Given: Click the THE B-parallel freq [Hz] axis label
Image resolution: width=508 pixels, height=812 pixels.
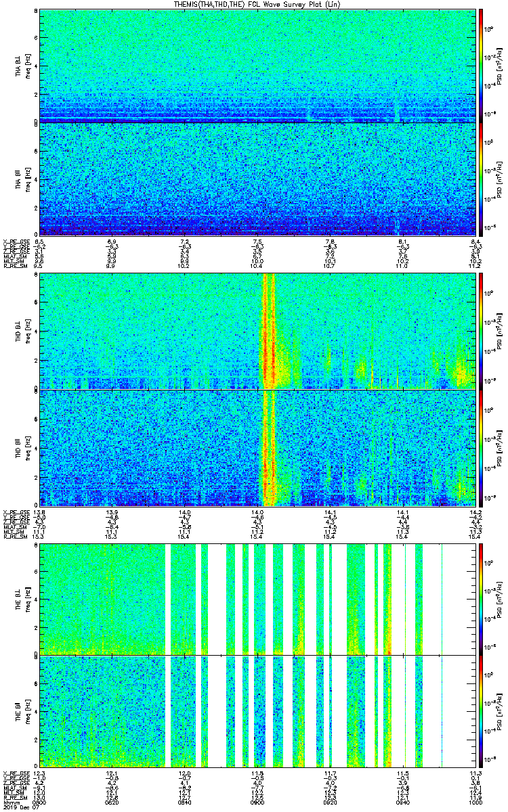Looking at the screenshot, I should tap(27, 713).
